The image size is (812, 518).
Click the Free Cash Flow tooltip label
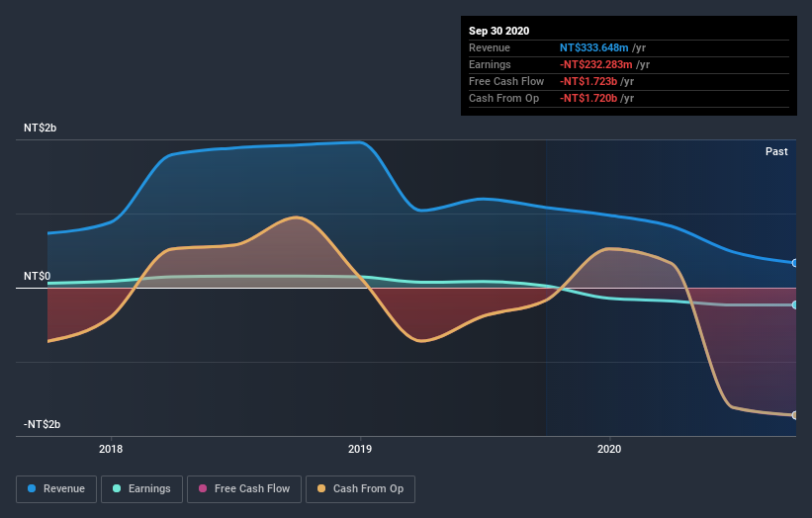[506, 81]
